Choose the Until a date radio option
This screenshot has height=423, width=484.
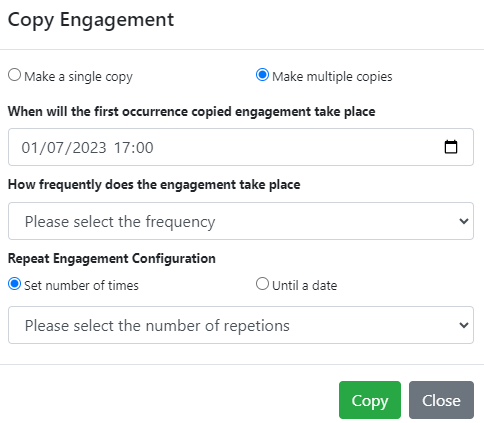(x=262, y=284)
